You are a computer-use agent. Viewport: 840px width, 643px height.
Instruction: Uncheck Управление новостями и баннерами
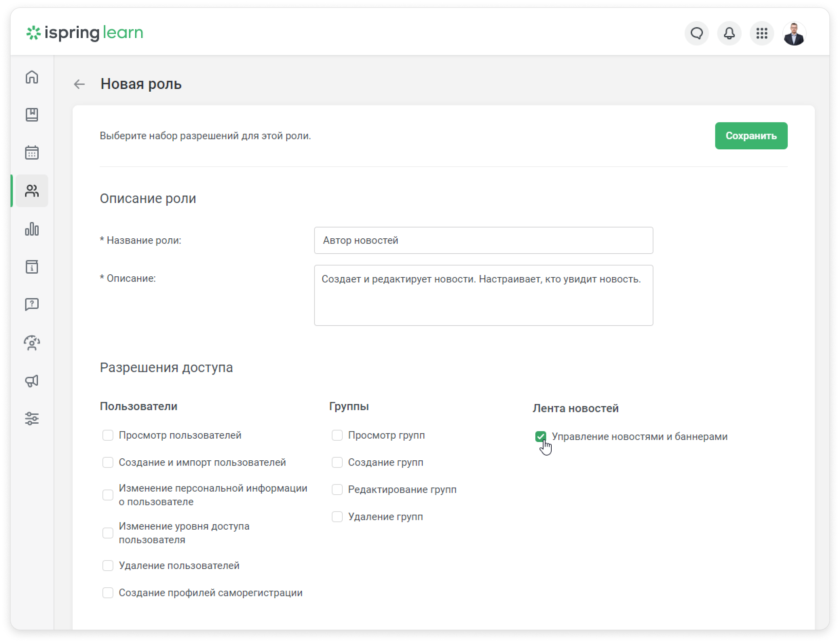click(540, 436)
